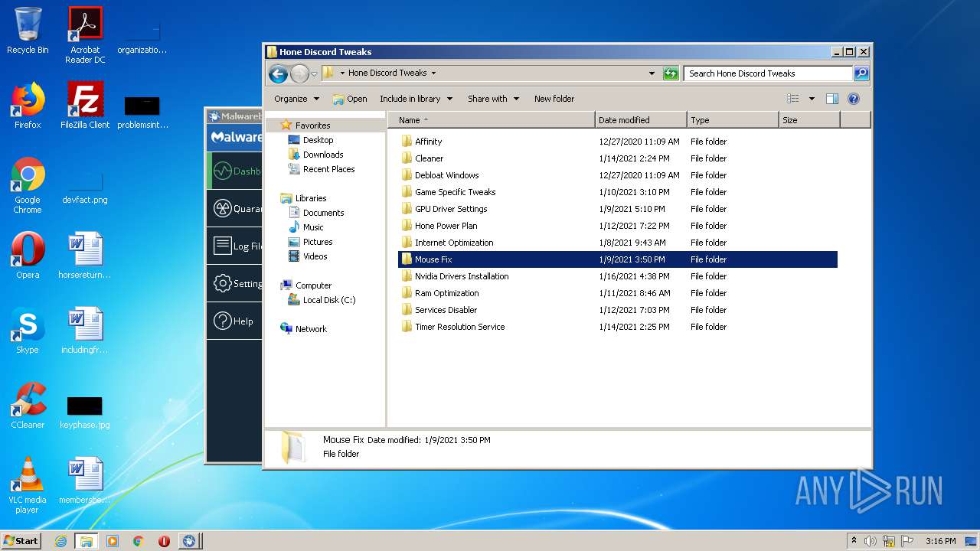Open Settings tab in Malwarebytes window
This screenshot has width=980, height=551.
click(x=235, y=283)
